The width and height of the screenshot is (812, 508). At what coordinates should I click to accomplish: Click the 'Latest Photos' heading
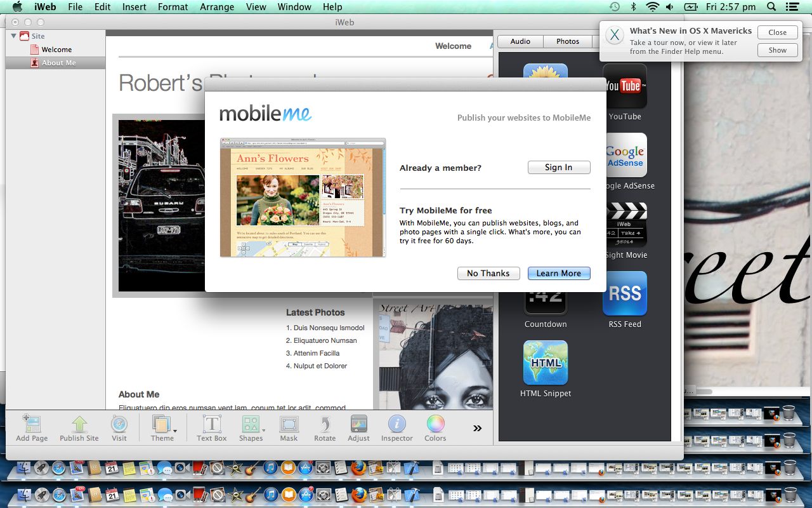coord(315,312)
